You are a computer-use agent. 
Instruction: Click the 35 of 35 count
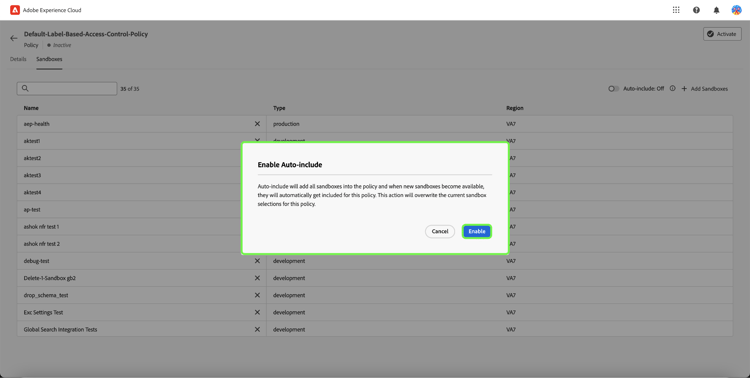(x=130, y=89)
